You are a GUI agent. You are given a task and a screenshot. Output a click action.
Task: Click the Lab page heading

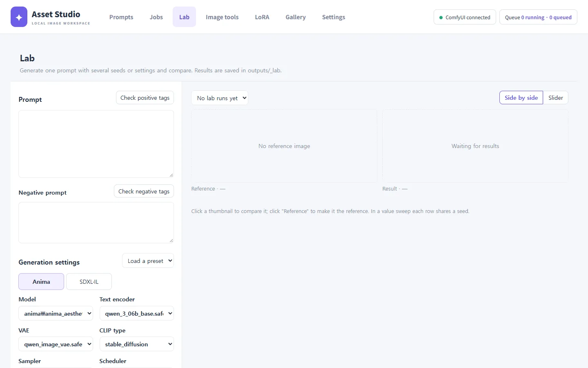point(27,58)
